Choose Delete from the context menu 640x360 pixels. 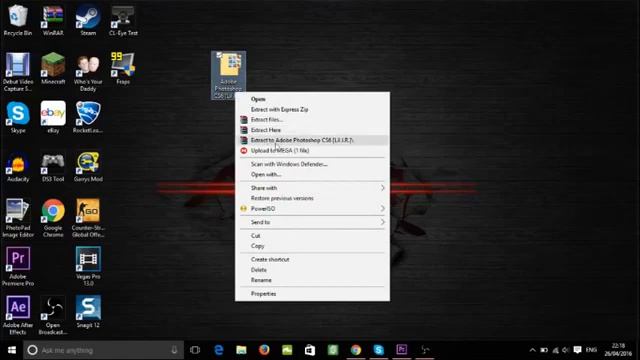[x=312, y=270]
